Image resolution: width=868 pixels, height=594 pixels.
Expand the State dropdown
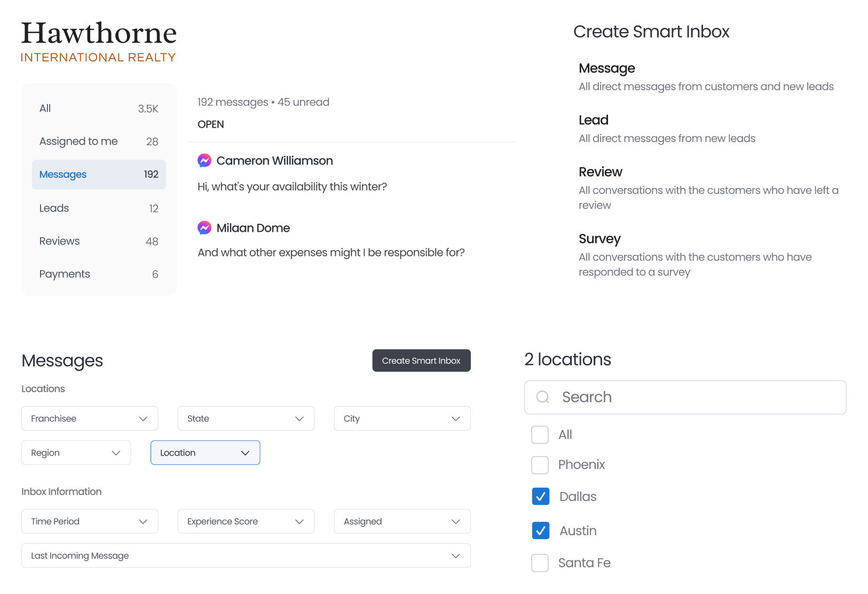[x=246, y=418]
